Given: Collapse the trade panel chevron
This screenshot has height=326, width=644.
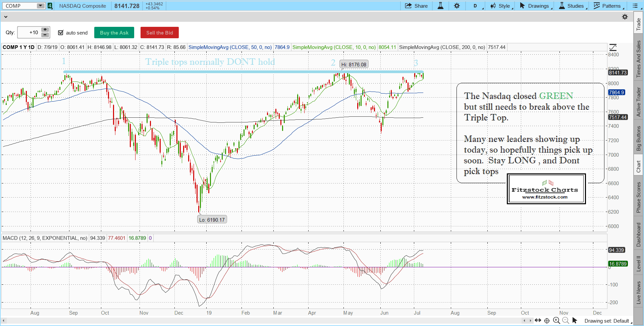Looking at the screenshot, I should 6,17.
